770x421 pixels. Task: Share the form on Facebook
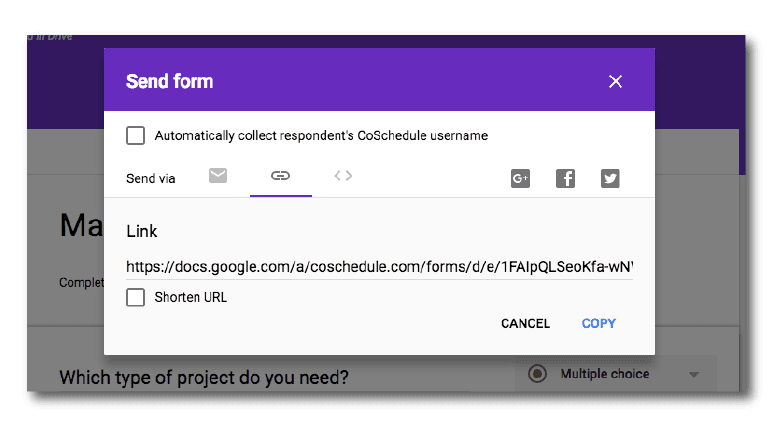(565, 179)
